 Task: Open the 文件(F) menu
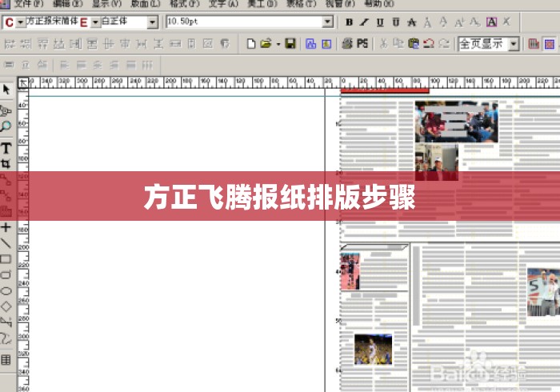pos(29,4)
